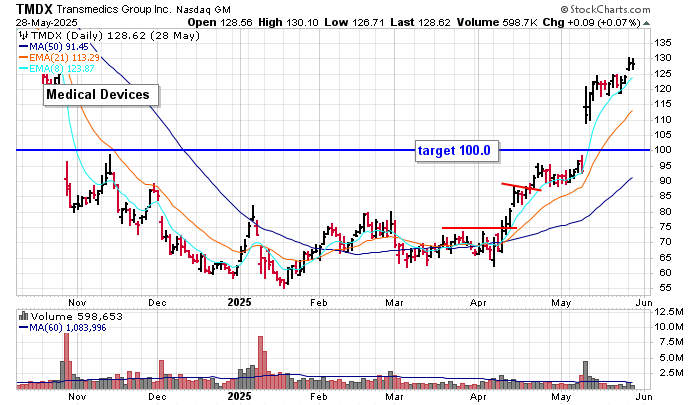Click the cyan EMA(8) legend line
Viewport: 700px width, 405px height.
click(24, 68)
